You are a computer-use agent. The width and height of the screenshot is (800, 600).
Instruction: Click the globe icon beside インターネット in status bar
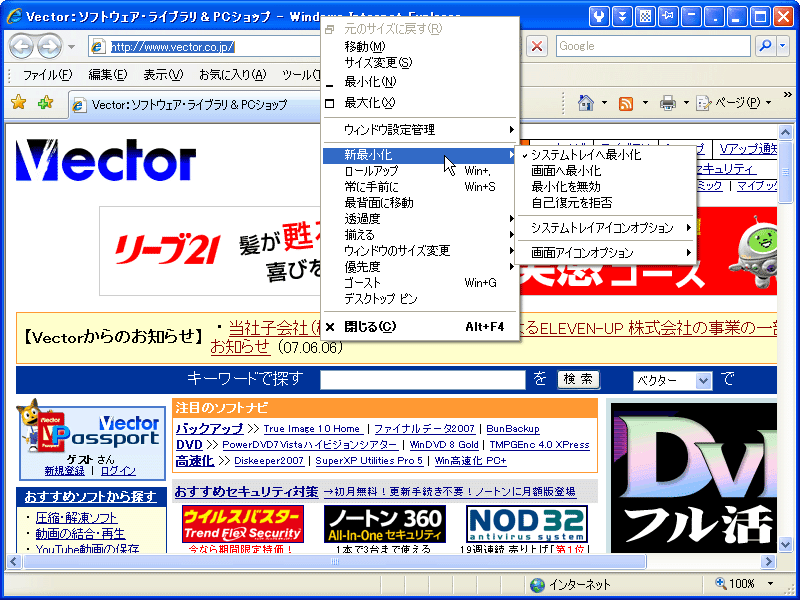pyautogui.click(x=537, y=585)
